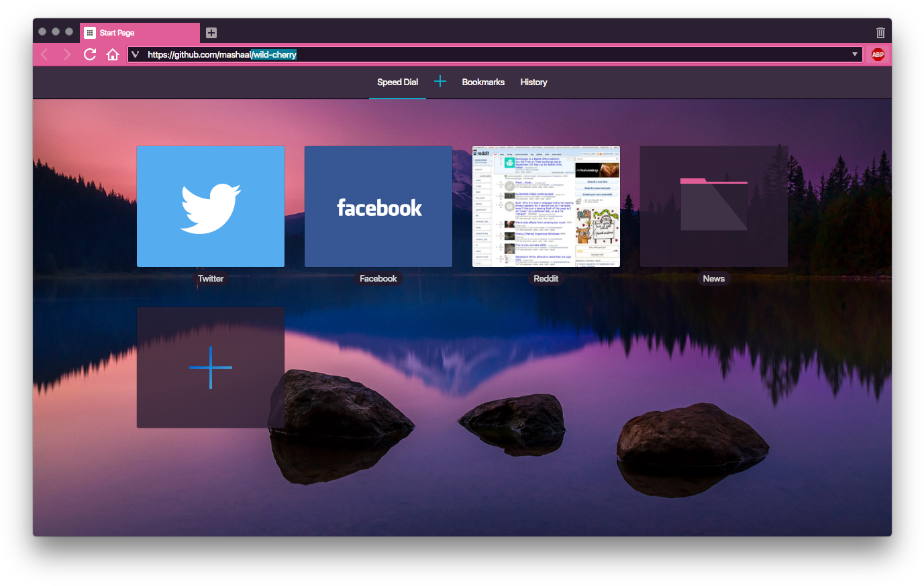Click the Back navigation arrow

point(45,54)
